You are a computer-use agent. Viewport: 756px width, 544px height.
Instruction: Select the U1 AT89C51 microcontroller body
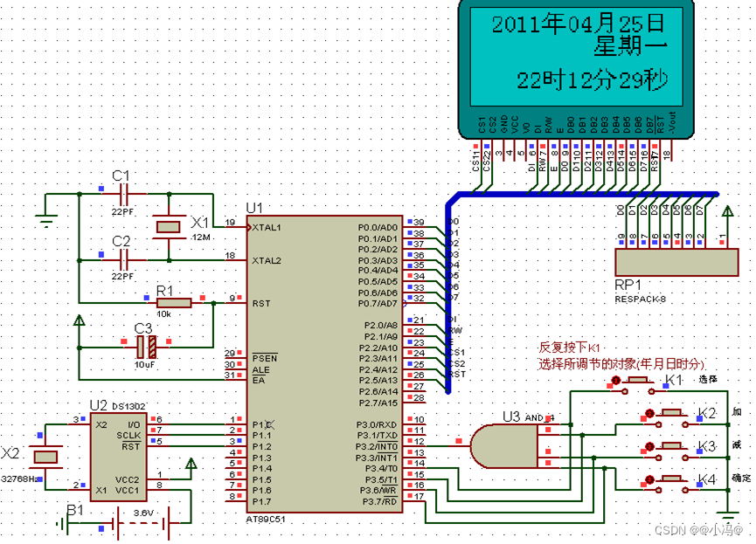click(x=324, y=364)
